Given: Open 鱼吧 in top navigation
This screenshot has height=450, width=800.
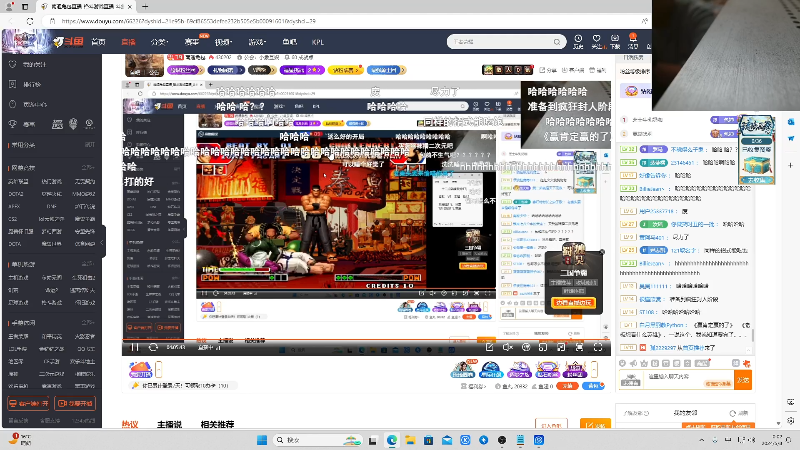Looking at the screenshot, I should click(289, 42).
